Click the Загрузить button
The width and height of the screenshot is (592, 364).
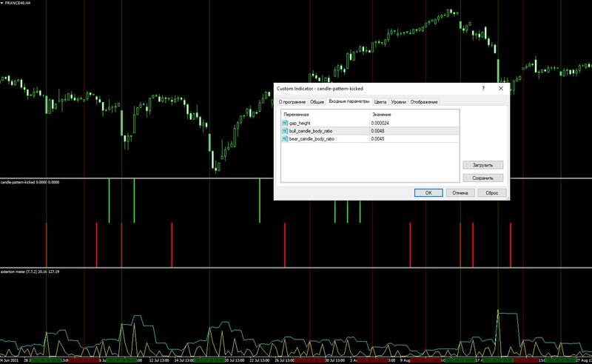pos(483,165)
